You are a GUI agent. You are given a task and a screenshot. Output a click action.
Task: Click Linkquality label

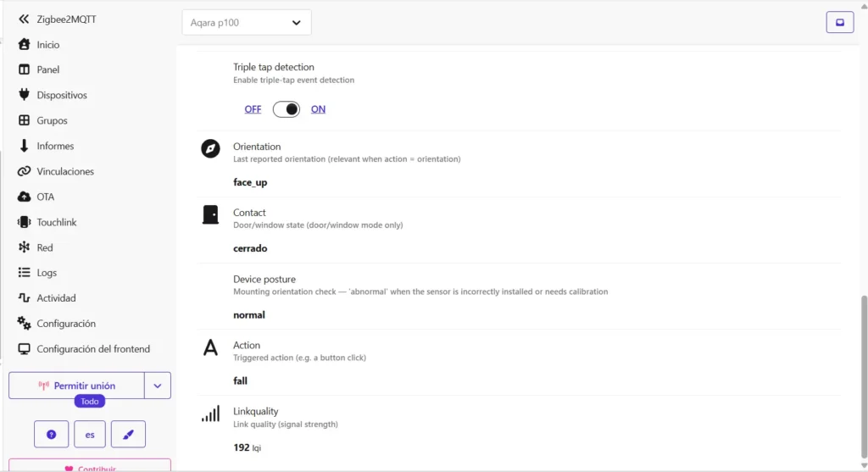pos(256,411)
